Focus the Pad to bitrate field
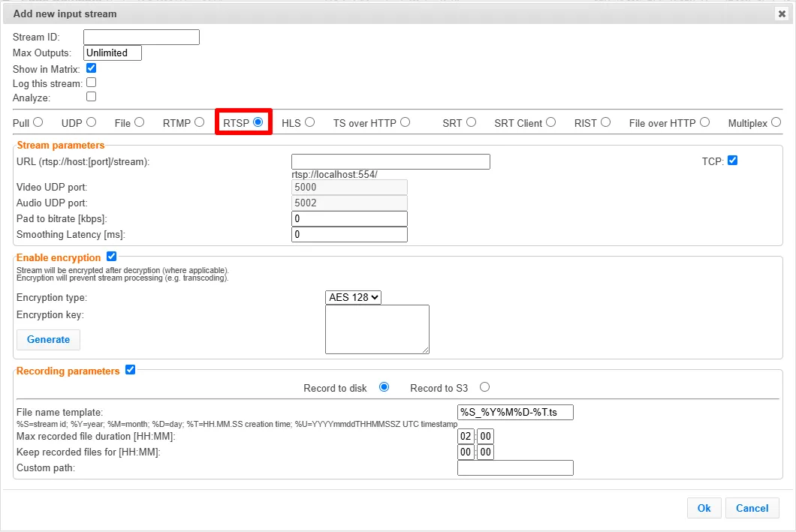Image resolution: width=796 pixels, height=532 pixels. click(x=349, y=218)
